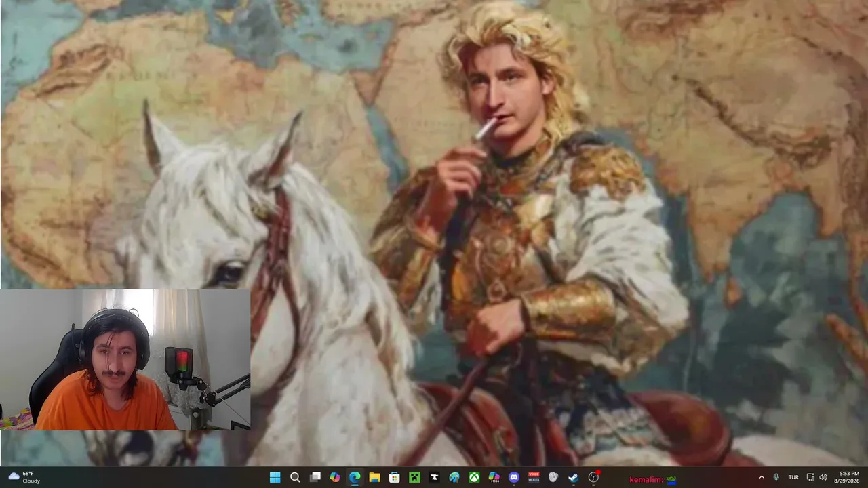Open the Paint palette icon
Image resolution: width=868 pixels, height=488 pixels.
[454, 477]
